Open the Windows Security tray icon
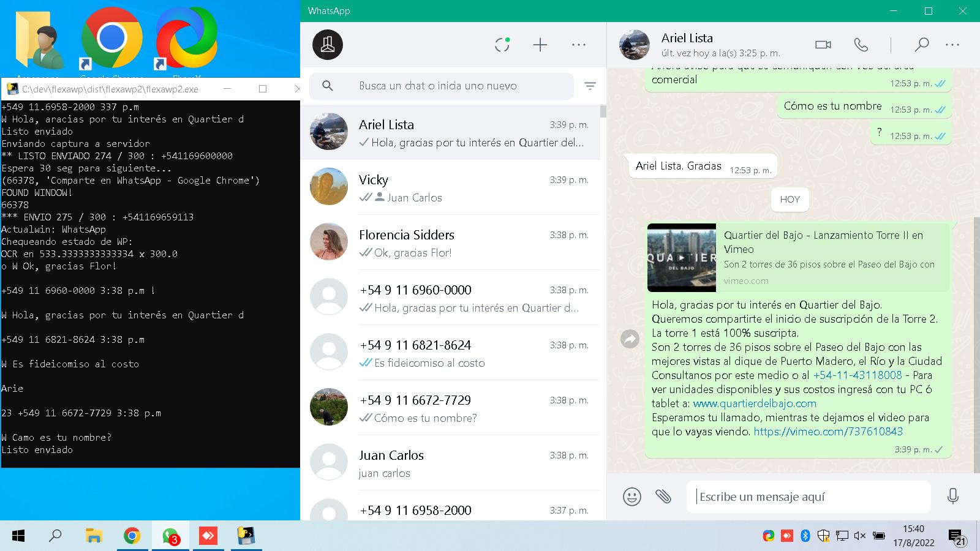 point(824,536)
